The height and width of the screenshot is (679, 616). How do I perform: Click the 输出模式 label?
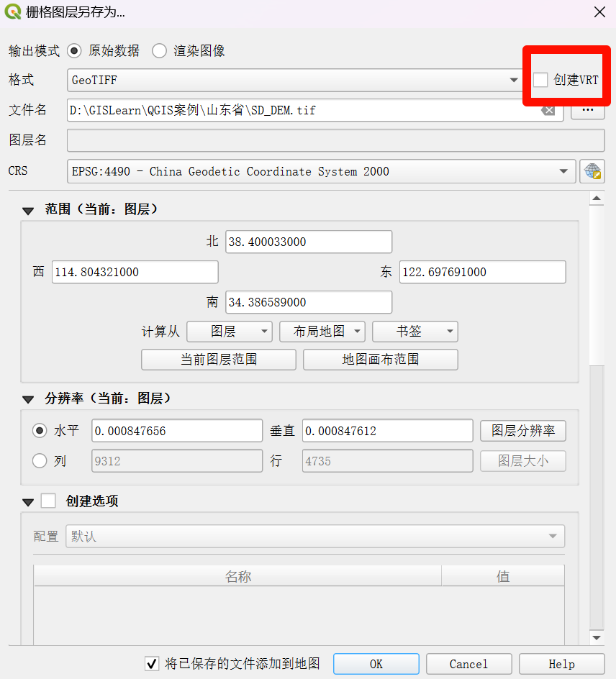[35, 51]
